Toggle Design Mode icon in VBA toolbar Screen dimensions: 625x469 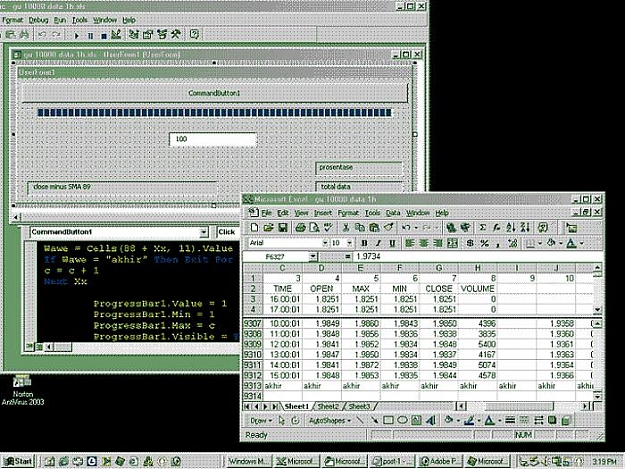116,35
